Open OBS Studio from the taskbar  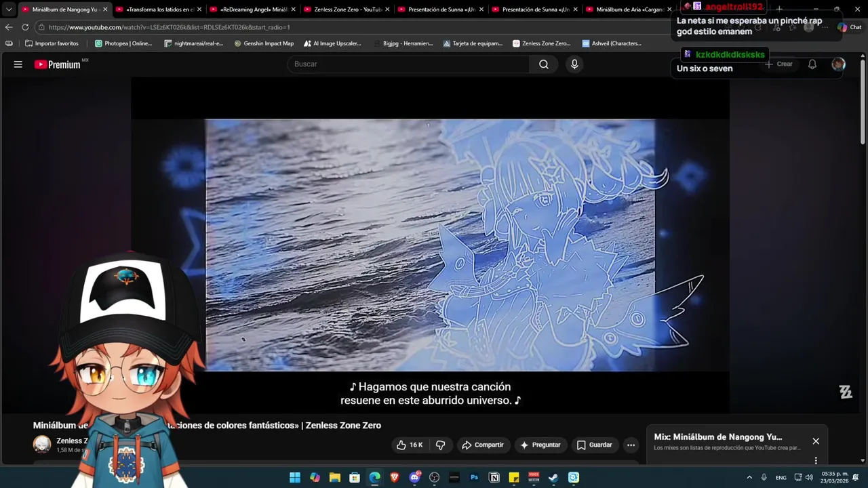point(435,478)
